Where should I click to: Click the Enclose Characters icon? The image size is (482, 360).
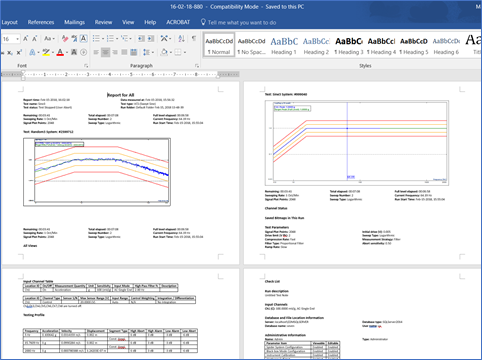click(83, 52)
